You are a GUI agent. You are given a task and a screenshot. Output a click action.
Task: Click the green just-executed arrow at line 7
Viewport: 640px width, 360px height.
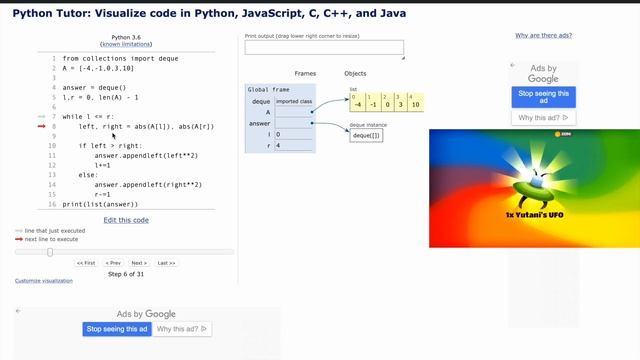(x=41, y=116)
